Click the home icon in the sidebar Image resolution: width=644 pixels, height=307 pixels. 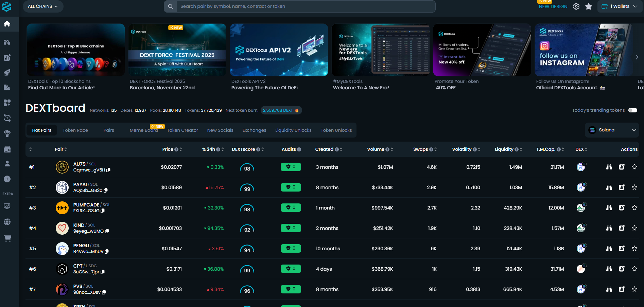point(7,24)
